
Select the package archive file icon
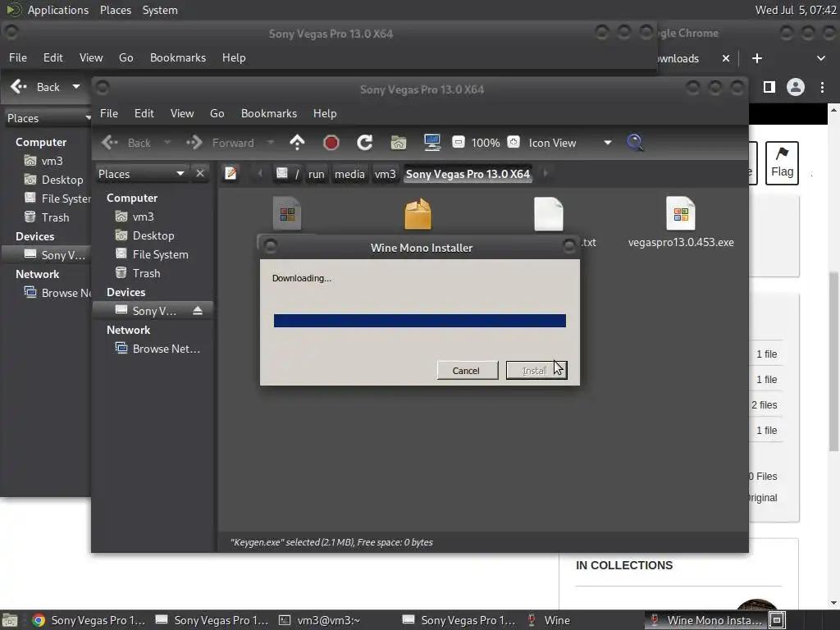click(418, 214)
